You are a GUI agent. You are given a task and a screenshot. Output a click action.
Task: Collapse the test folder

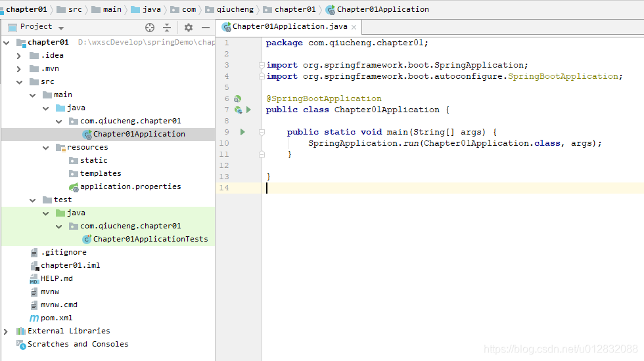(x=32, y=200)
